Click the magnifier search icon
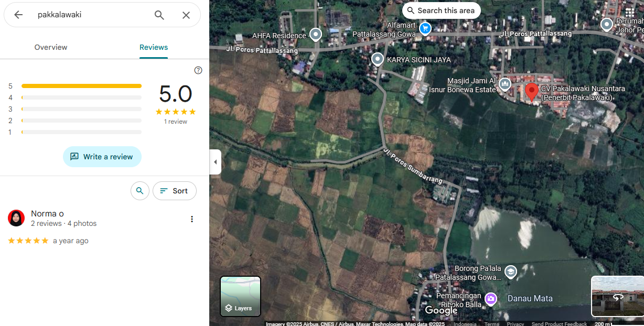This screenshot has width=644, height=326. point(159,15)
